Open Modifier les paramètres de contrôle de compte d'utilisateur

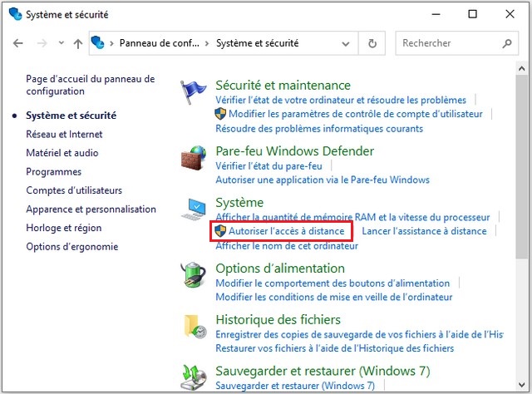356,114
